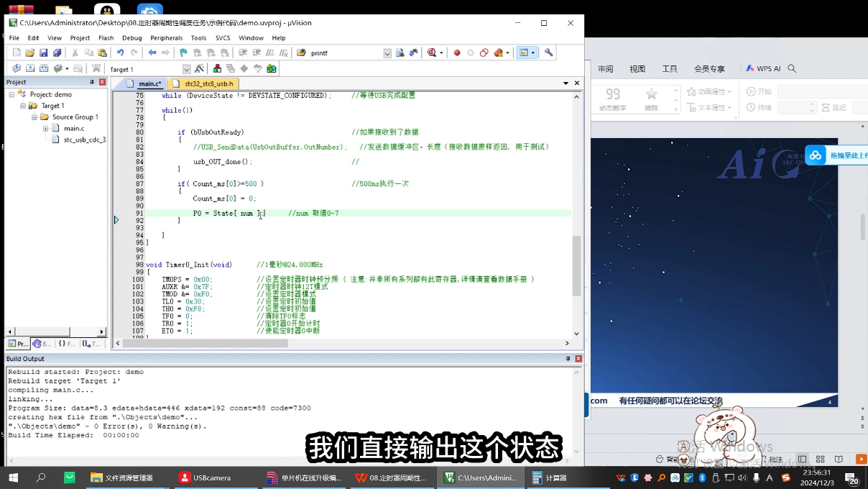Open Options for Target magic wand icon
Viewport: 868px width, 489px height.
(x=199, y=68)
